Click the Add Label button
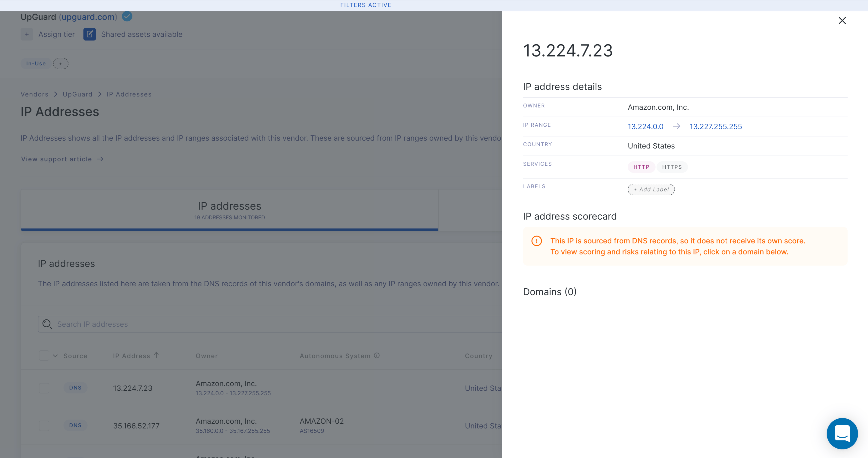The width and height of the screenshot is (868, 458). coord(651,190)
